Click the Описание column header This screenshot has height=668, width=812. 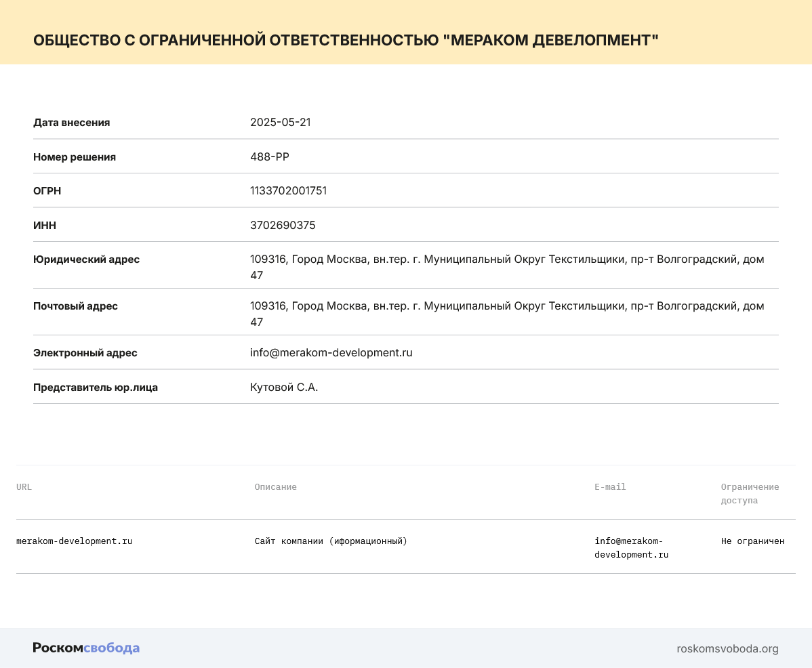click(275, 487)
